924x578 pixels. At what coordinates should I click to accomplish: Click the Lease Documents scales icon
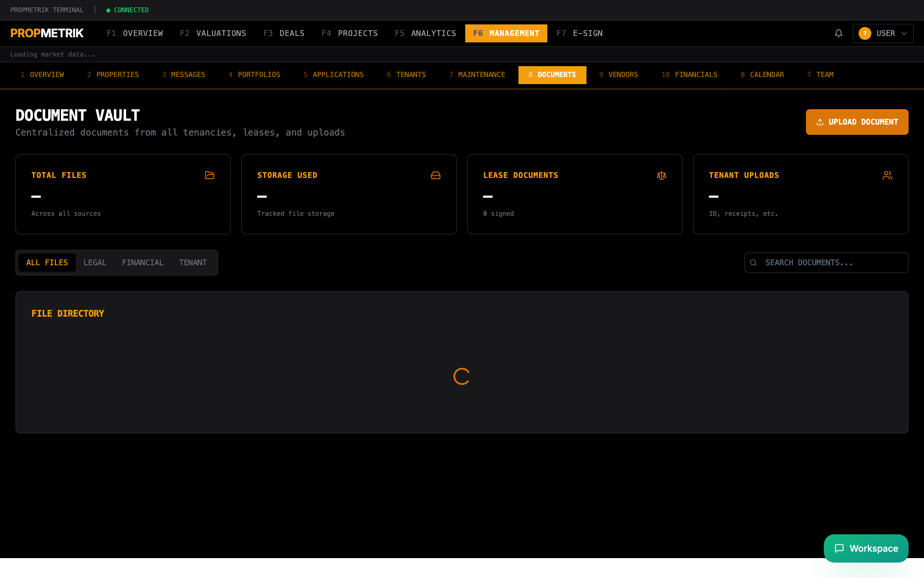coord(661,175)
